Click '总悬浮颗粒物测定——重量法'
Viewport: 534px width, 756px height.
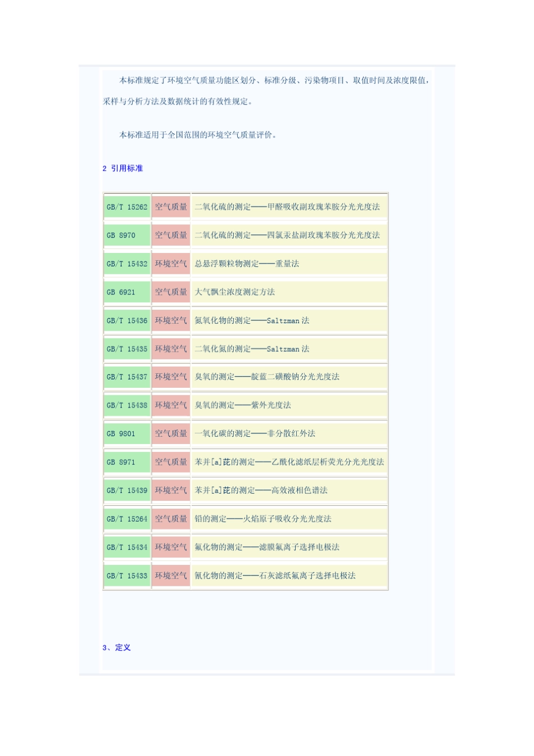pos(247,264)
